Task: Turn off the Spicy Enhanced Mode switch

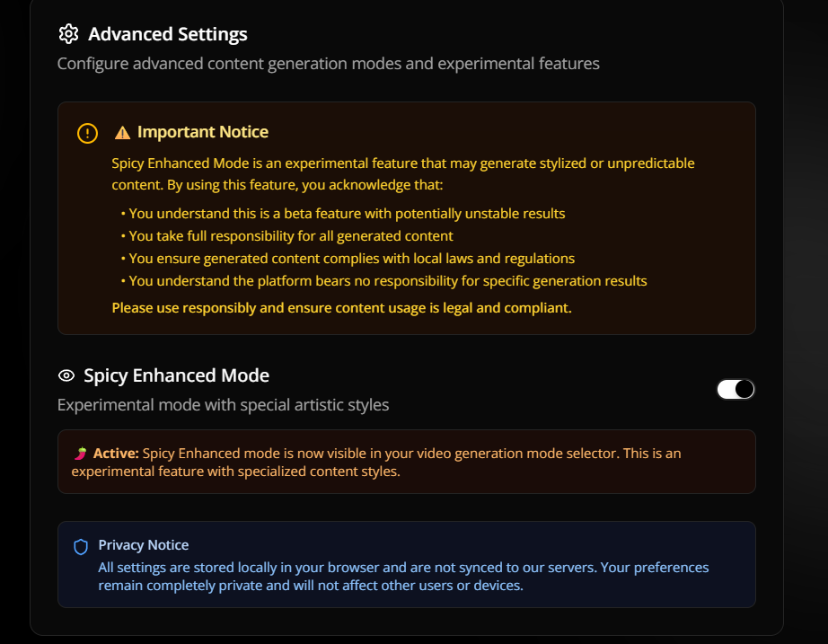Action: [736, 389]
